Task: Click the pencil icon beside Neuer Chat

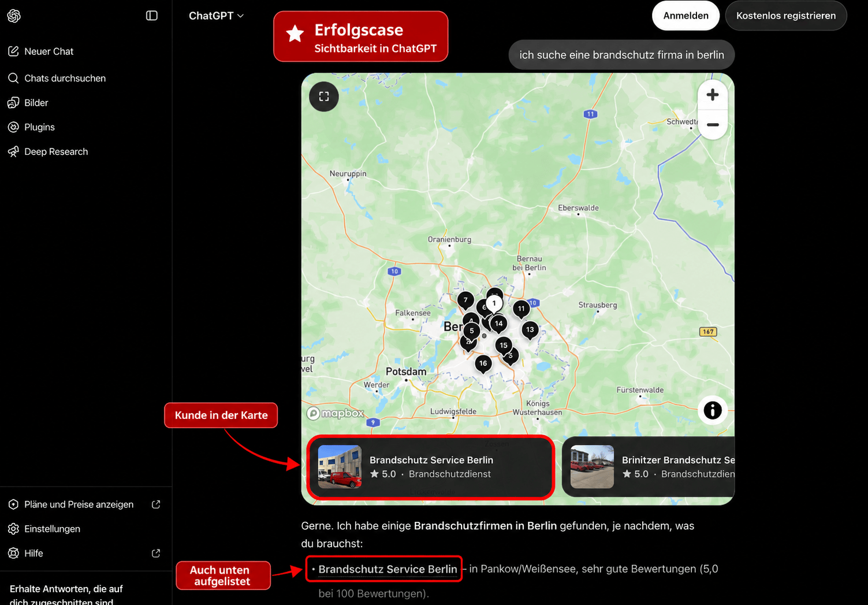Action: (x=13, y=51)
